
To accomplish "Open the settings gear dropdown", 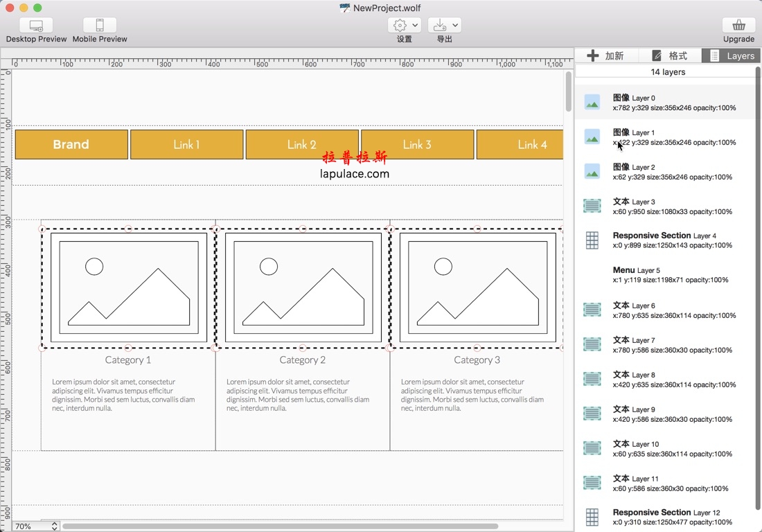I will click(405, 26).
